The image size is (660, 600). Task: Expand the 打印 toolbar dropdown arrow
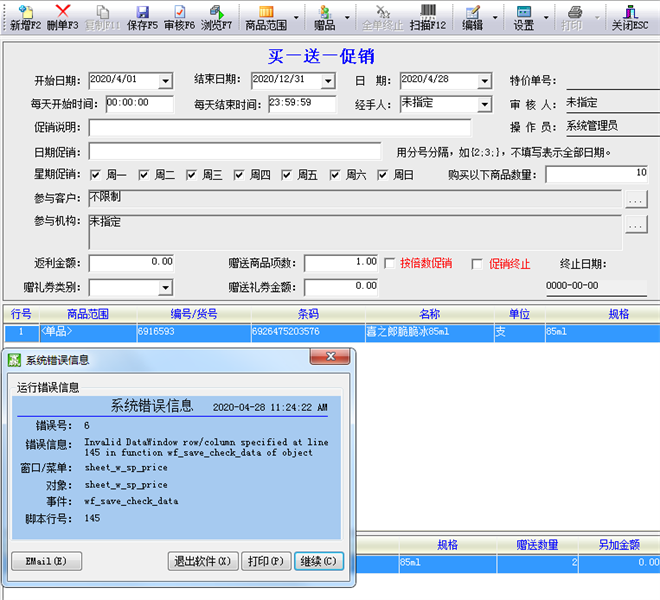[x=597, y=18]
